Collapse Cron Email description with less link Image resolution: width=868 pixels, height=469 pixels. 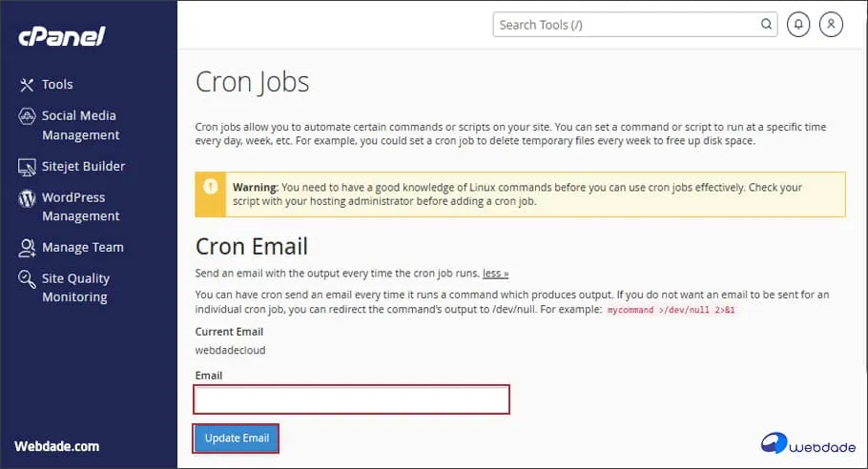point(495,274)
